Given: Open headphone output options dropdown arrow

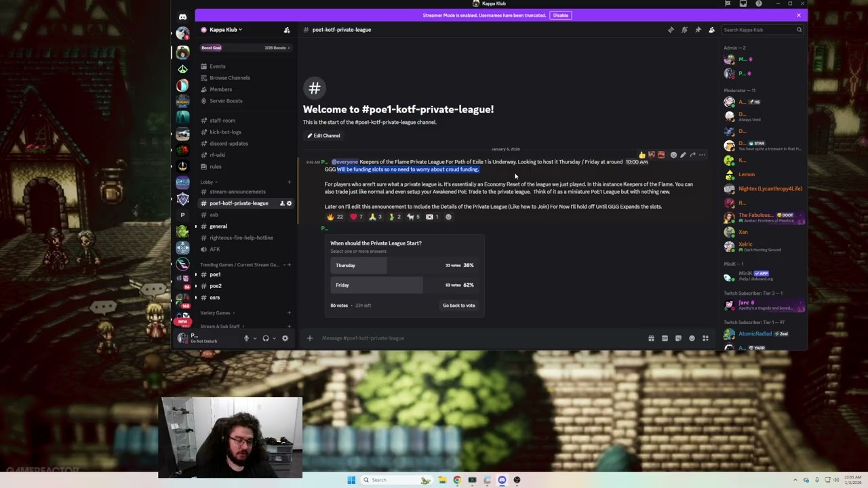Looking at the screenshot, I should tap(274, 338).
